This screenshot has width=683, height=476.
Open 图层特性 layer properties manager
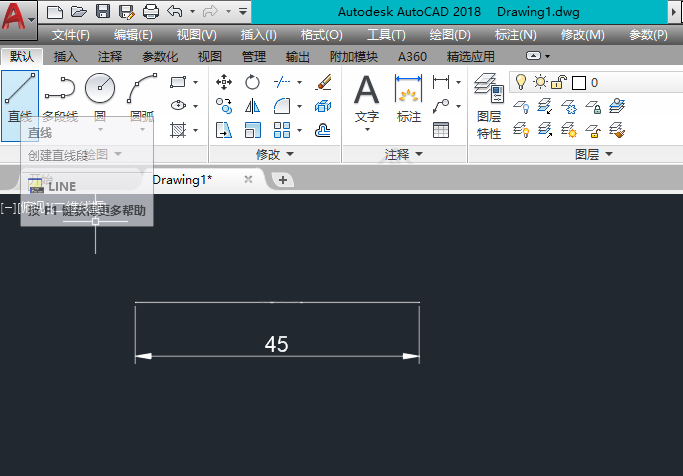pos(489,107)
